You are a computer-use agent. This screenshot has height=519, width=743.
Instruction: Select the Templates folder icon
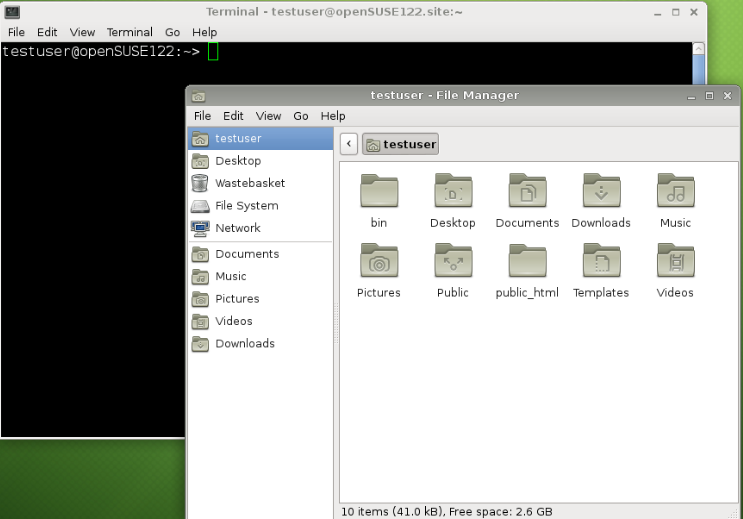coord(601,260)
